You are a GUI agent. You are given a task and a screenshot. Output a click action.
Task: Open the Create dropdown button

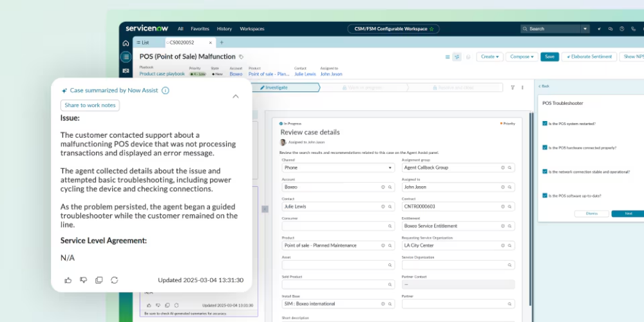[x=489, y=57]
